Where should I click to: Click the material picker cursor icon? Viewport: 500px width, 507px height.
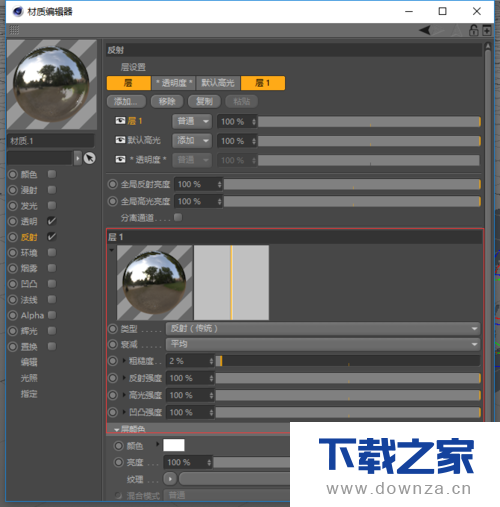coord(89,158)
